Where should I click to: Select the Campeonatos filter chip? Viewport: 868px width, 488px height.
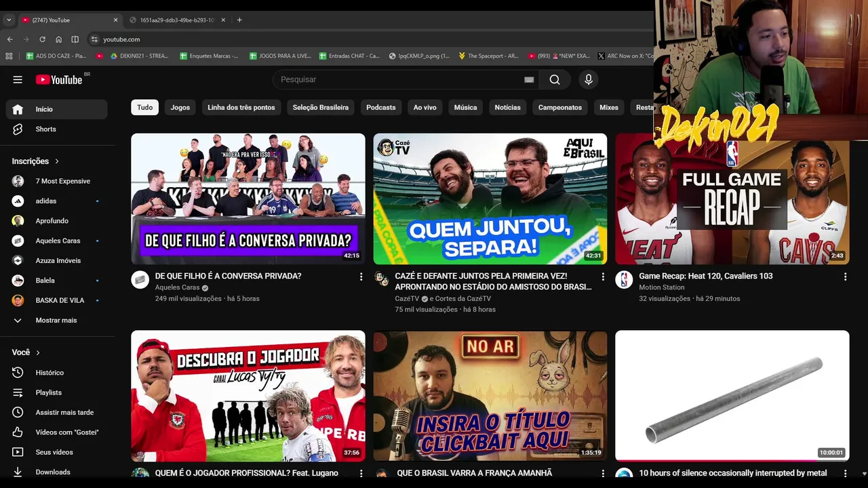point(560,107)
